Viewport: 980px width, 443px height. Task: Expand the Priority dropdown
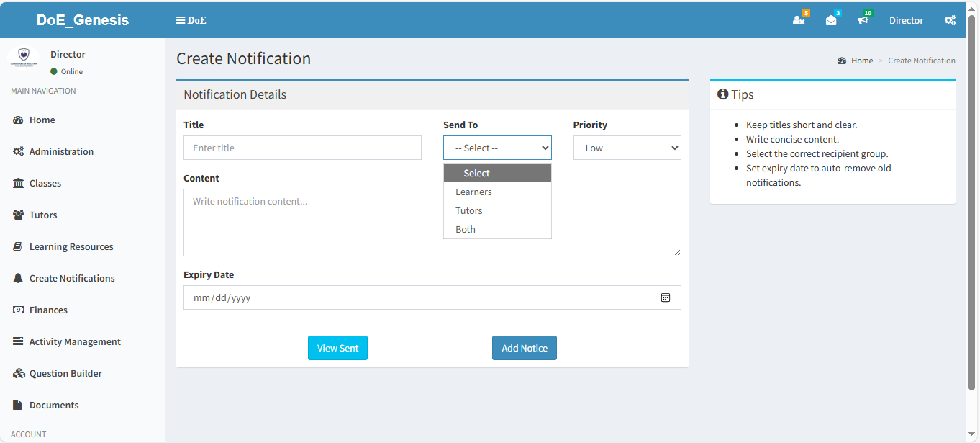[x=627, y=148]
